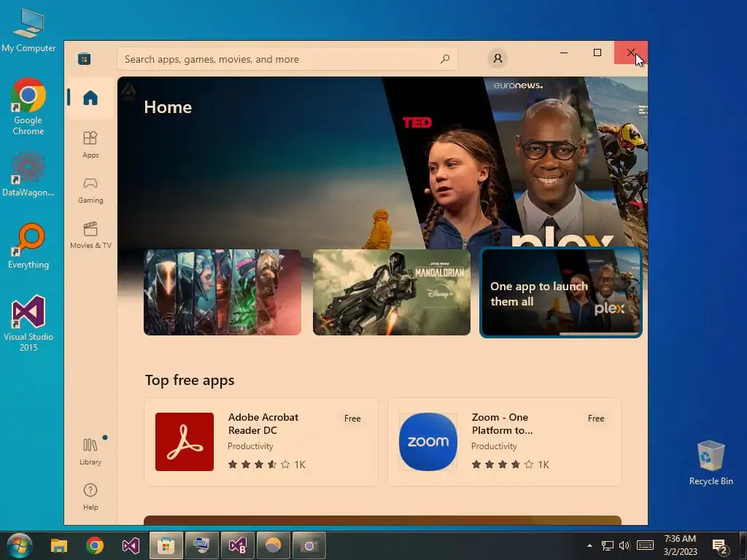Click the keyboard app taskbar button
747x560 pixels.
[201, 545]
